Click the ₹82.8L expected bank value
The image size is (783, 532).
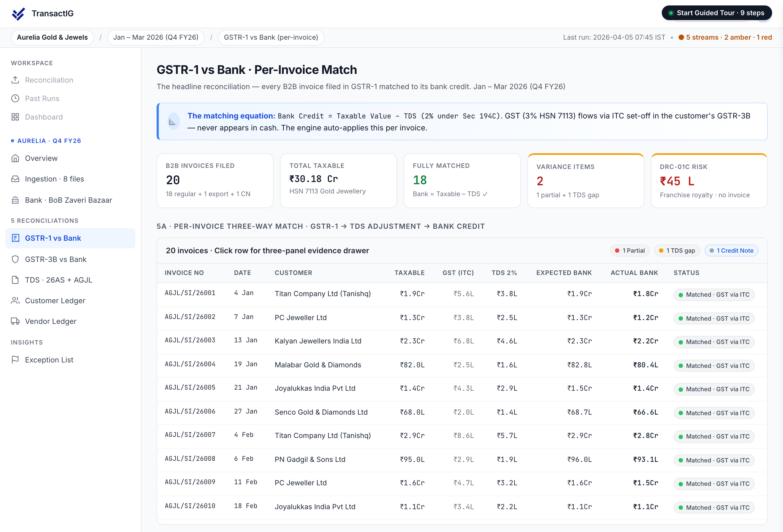pyautogui.click(x=579, y=365)
